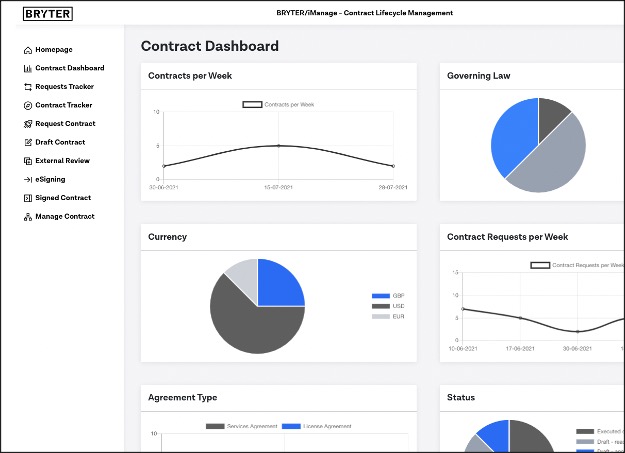This screenshot has width=625, height=453.
Task: Click 29-07-2021 data point on Contracts per Week
Action: click(393, 166)
